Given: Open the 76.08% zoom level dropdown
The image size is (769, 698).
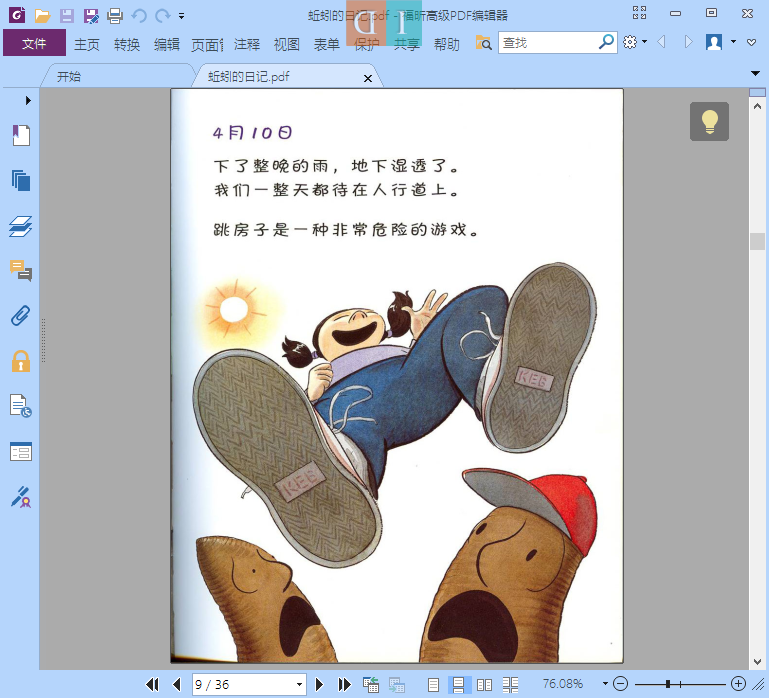Looking at the screenshot, I should (x=605, y=684).
